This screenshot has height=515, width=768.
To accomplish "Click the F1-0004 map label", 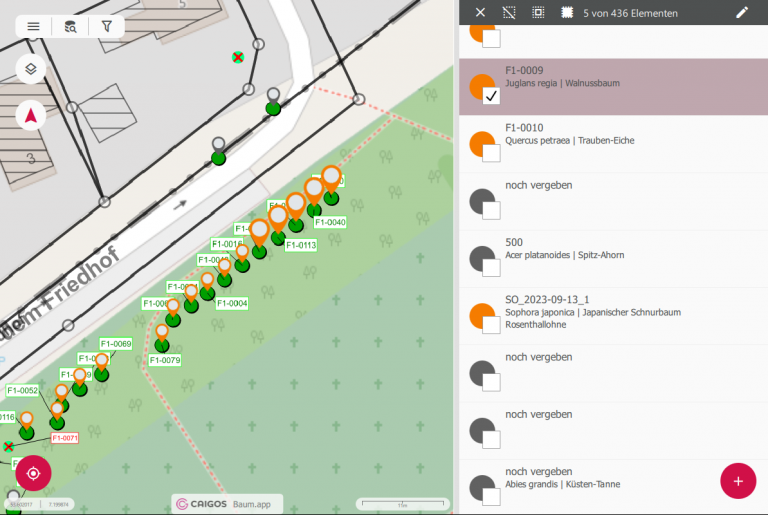I will click(x=232, y=303).
